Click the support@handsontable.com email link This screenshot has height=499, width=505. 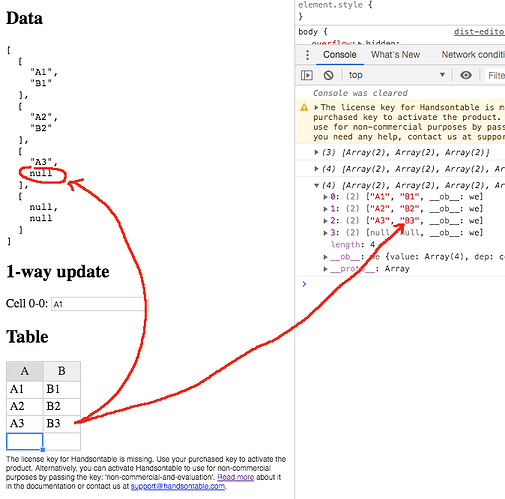tap(178, 486)
